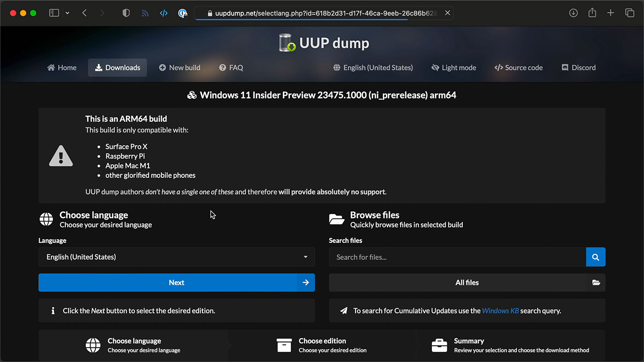
Task: Click the 'This is an ARM64 build' heading
Action: tap(126, 119)
